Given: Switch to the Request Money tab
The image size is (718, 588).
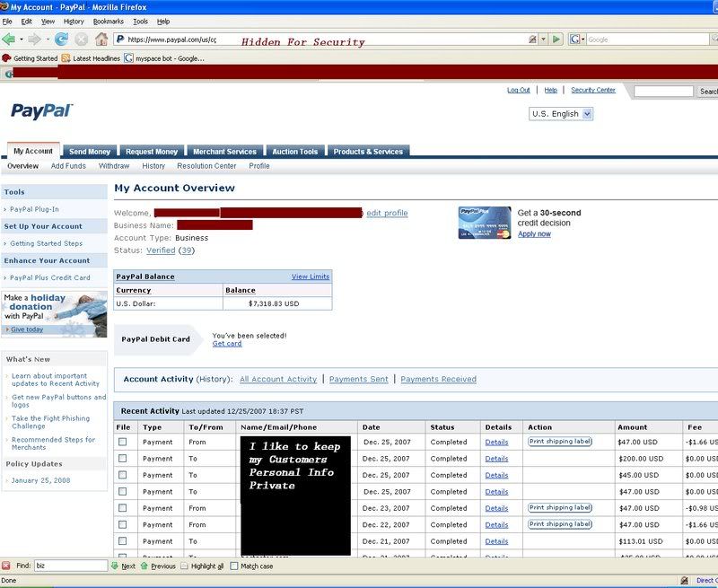Looking at the screenshot, I should [152, 151].
